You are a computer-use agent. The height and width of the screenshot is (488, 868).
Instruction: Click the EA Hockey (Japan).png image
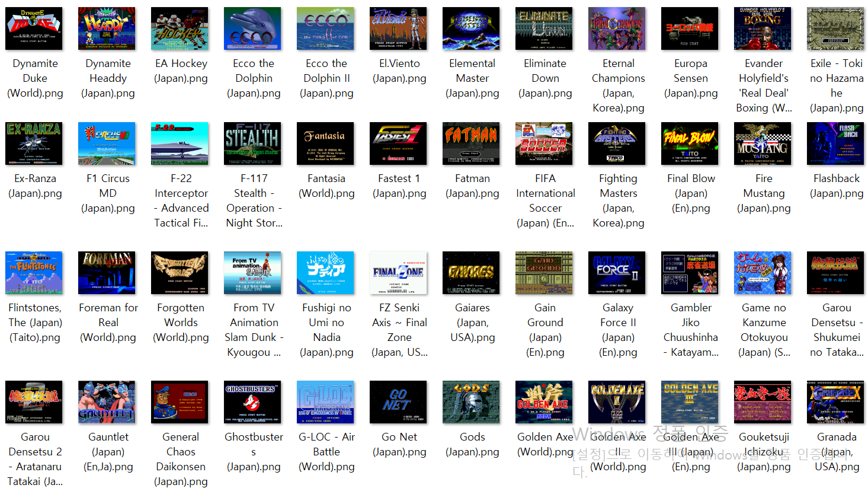pyautogui.click(x=180, y=28)
